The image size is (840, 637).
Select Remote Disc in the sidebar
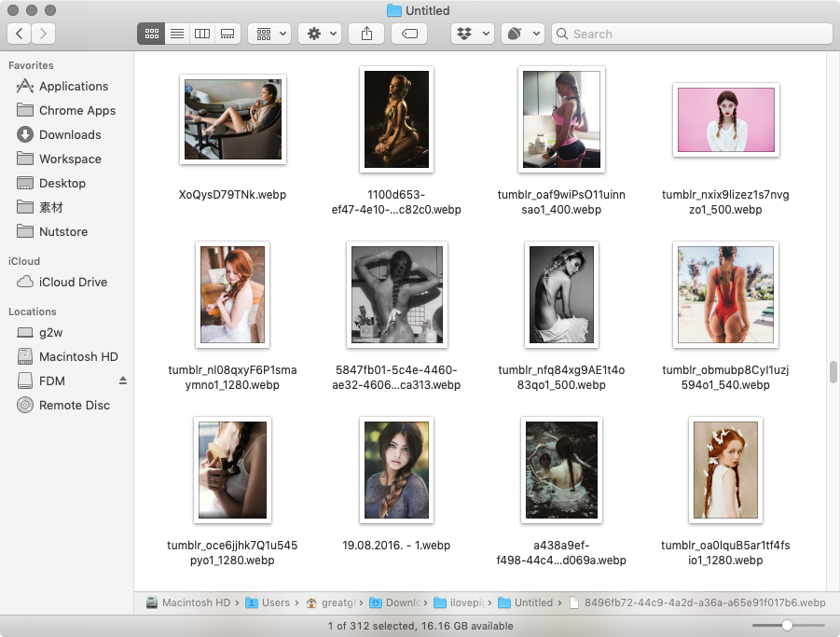click(66, 405)
